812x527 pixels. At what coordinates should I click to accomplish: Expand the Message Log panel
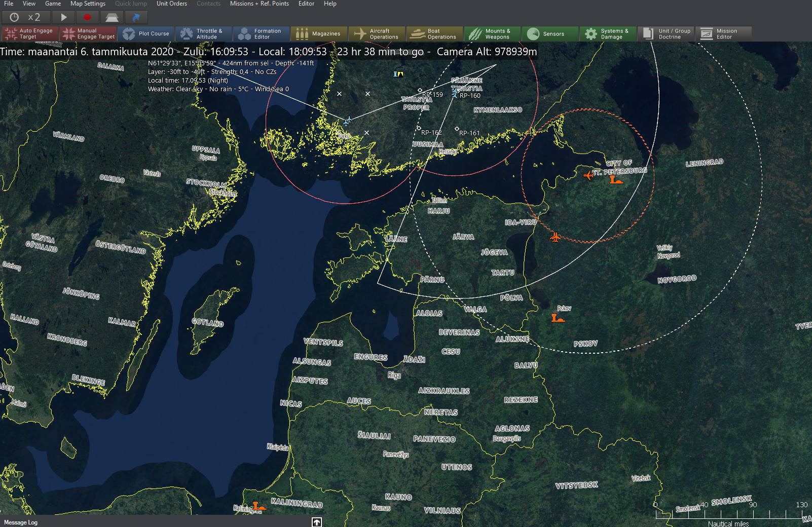point(316,522)
